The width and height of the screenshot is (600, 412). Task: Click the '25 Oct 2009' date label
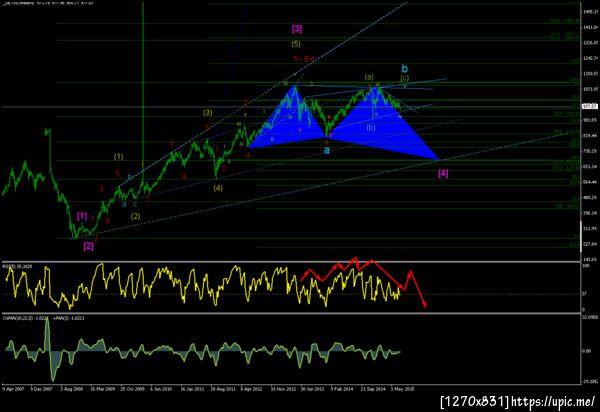(132, 389)
